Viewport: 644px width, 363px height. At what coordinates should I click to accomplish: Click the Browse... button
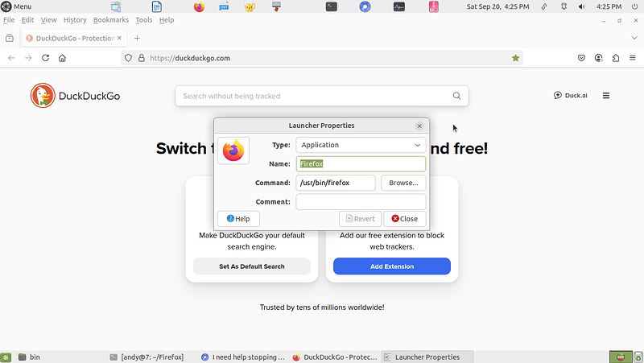tap(403, 183)
